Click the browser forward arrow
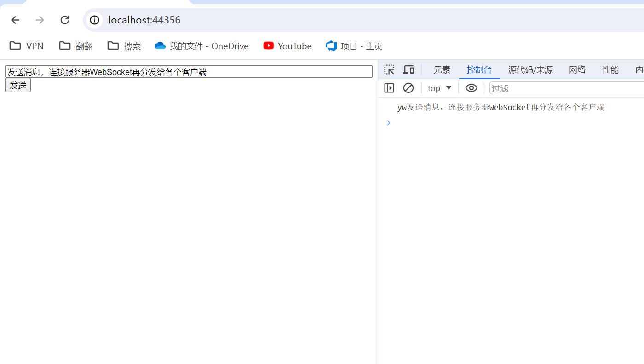 (x=40, y=20)
